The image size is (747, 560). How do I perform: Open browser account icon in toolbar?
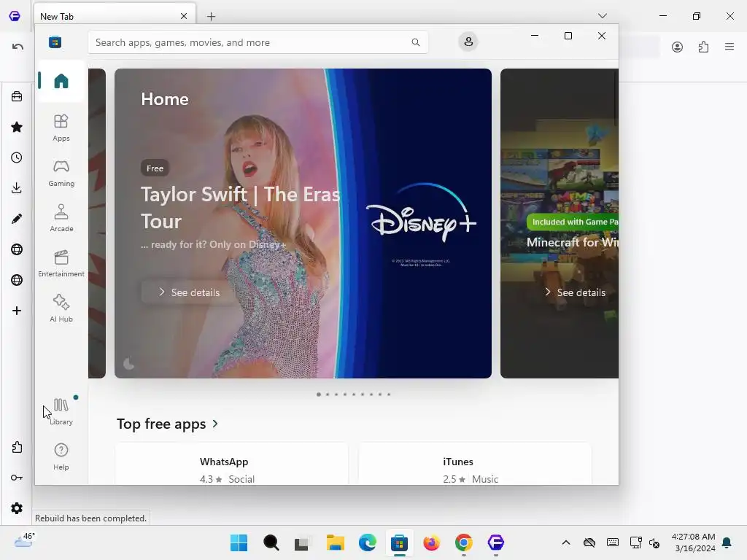[x=678, y=47]
